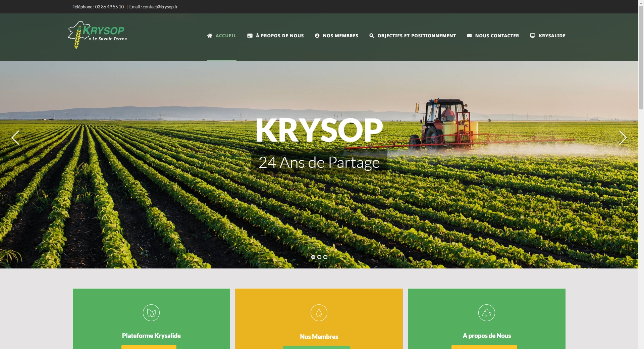Viewport: 644px width, 349px height.
Task: Click the yellow button under Plateforme Krysalide
Action: tap(149, 347)
